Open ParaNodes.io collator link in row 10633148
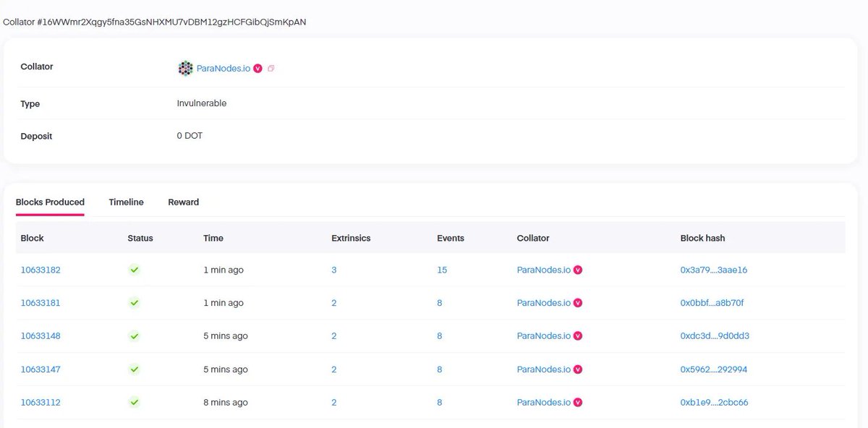 (544, 336)
